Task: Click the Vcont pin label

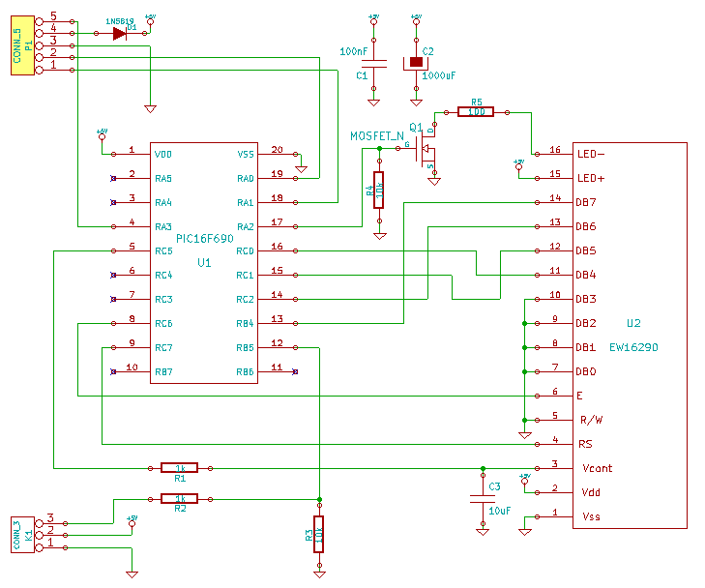Action: (x=597, y=468)
